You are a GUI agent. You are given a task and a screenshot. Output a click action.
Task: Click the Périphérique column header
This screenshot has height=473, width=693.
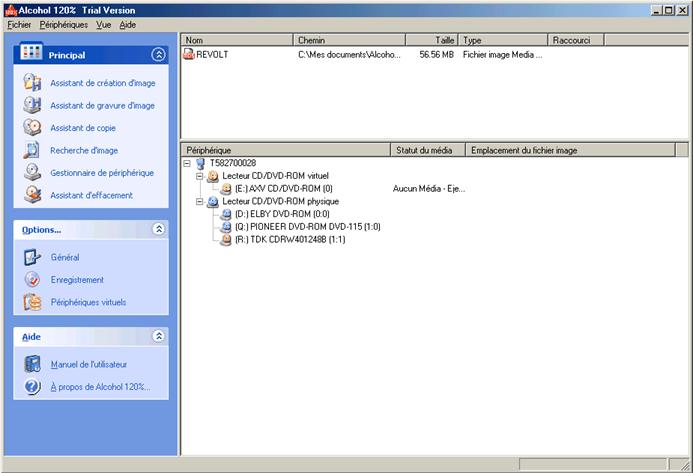click(x=286, y=150)
